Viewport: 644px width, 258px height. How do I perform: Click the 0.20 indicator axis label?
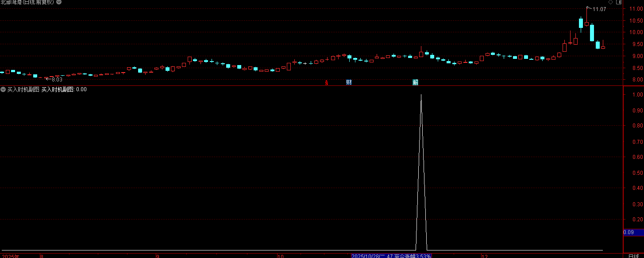point(638,219)
